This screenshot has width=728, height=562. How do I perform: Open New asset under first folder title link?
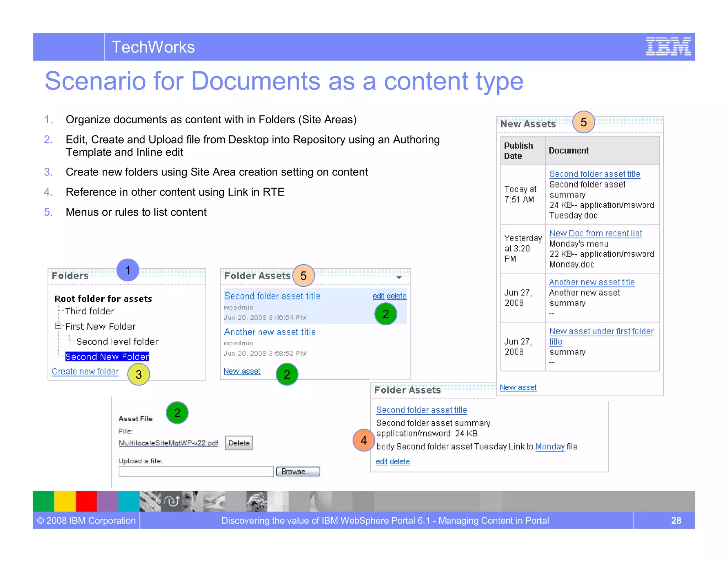coord(601,336)
